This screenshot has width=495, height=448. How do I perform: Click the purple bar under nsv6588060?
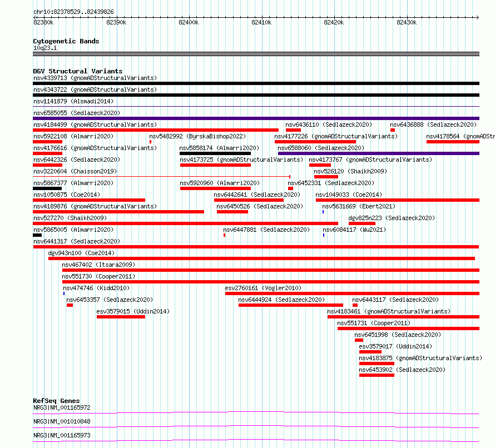point(379,153)
